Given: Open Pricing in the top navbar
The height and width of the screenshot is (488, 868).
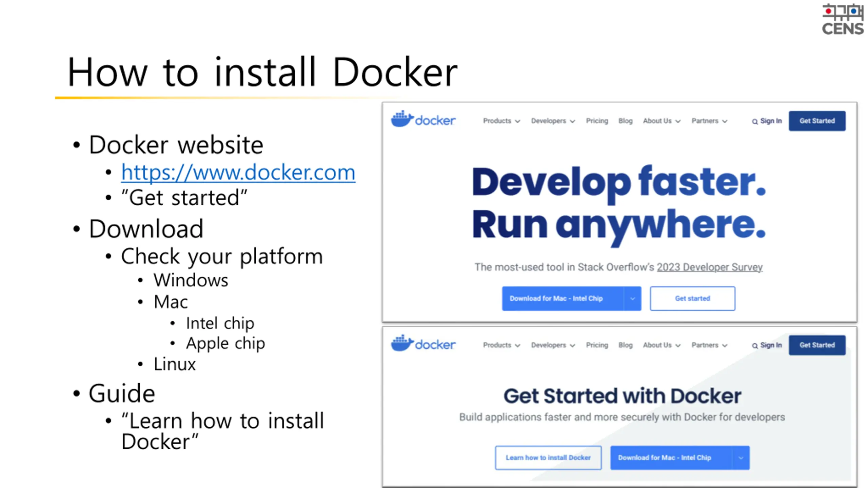Looking at the screenshot, I should tap(597, 121).
